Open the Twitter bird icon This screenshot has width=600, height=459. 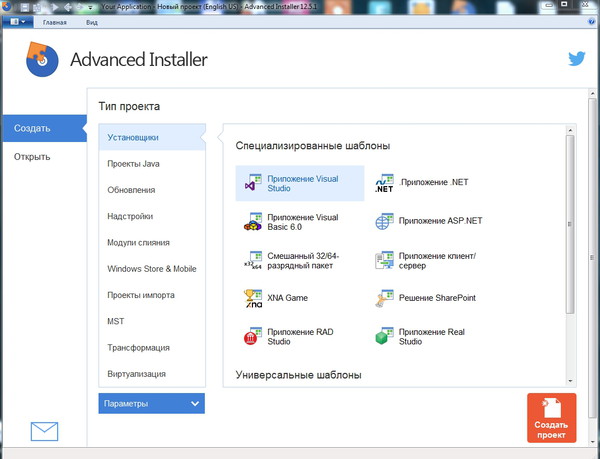point(577,59)
